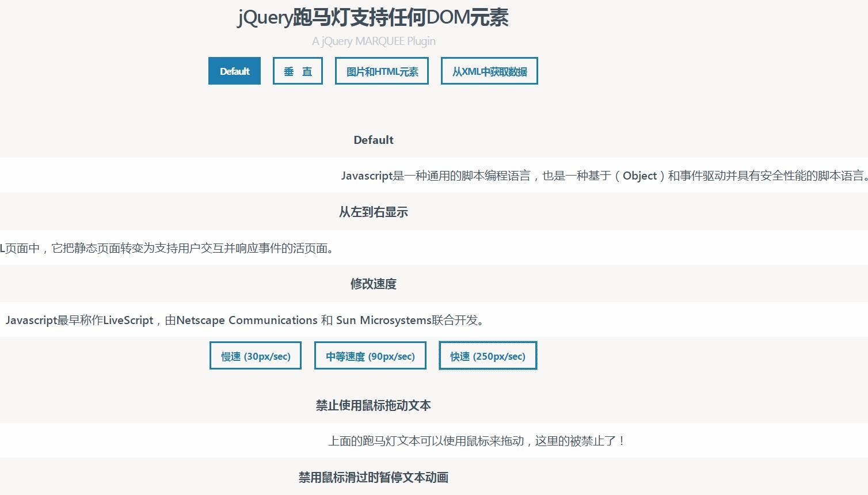
Task: Click the 从左到右显示 heading
Action: pyautogui.click(x=373, y=212)
